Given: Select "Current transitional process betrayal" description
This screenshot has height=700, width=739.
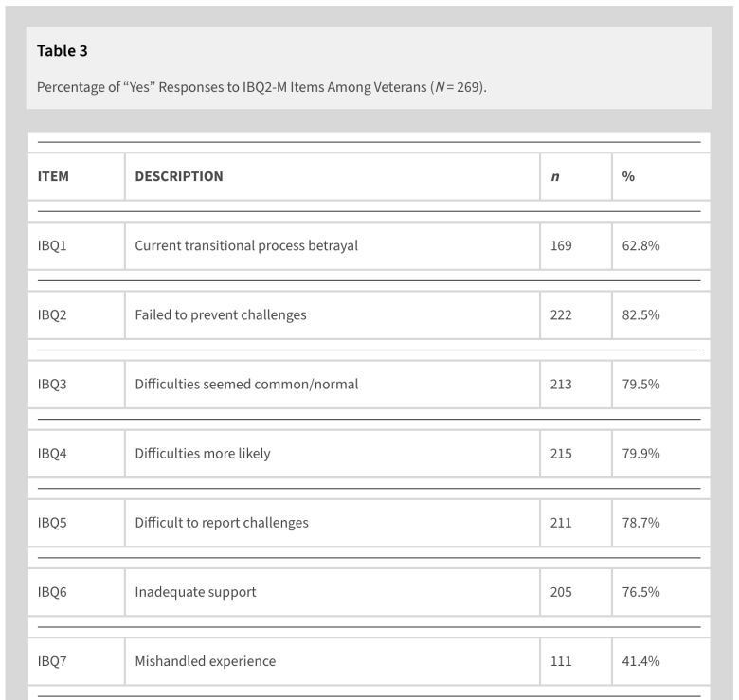Looking at the screenshot, I should (x=246, y=246).
